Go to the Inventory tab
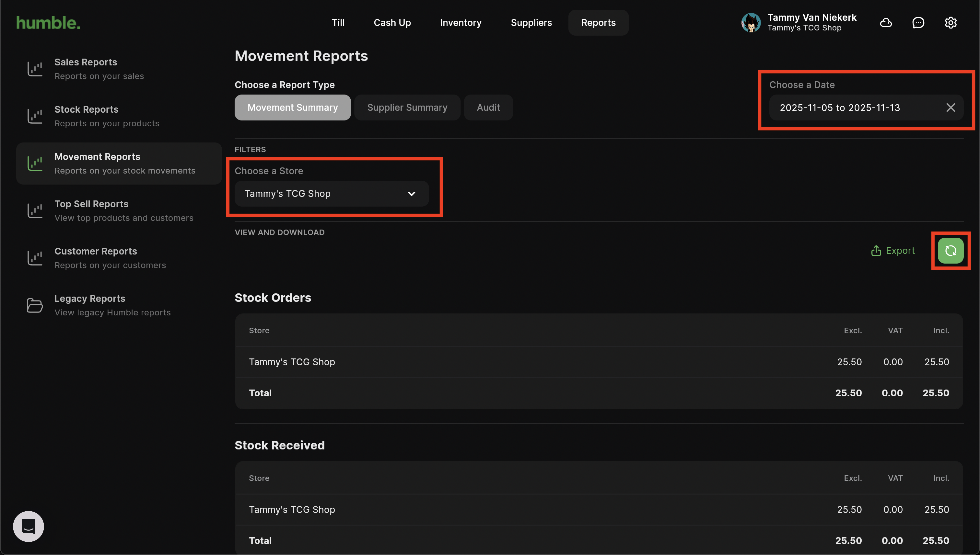 [x=461, y=22]
